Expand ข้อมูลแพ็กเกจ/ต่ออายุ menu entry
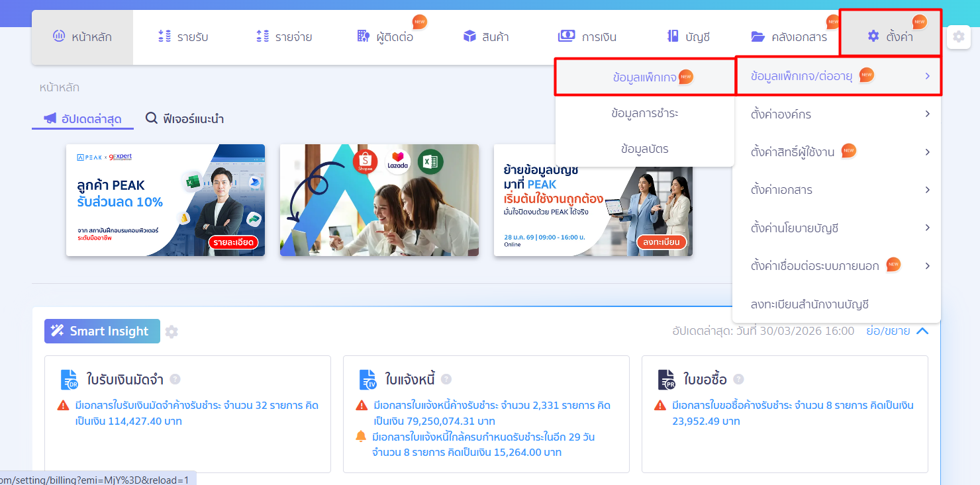 838,75
